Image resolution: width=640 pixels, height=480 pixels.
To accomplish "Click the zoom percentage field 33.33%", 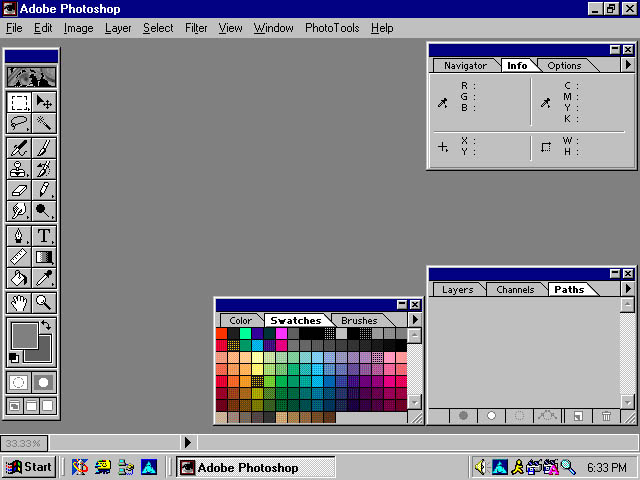I will (24, 443).
